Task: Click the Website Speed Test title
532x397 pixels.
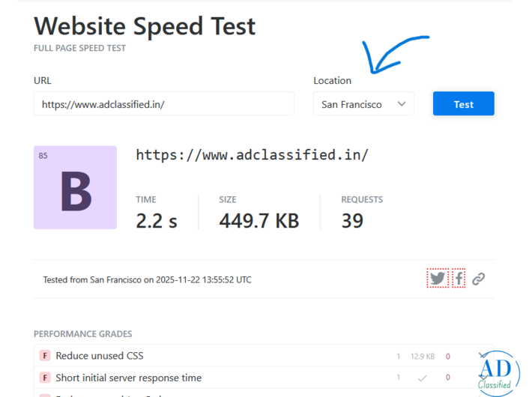Action: 145,26
